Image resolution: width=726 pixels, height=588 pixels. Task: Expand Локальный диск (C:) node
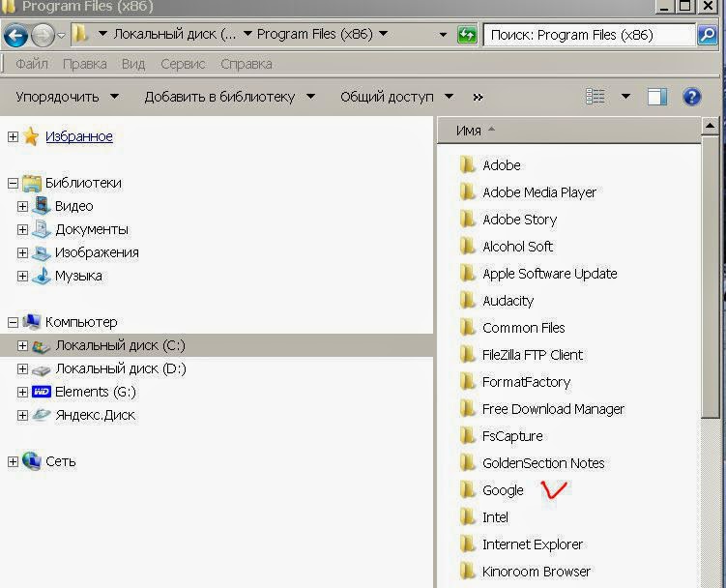pos(22,345)
